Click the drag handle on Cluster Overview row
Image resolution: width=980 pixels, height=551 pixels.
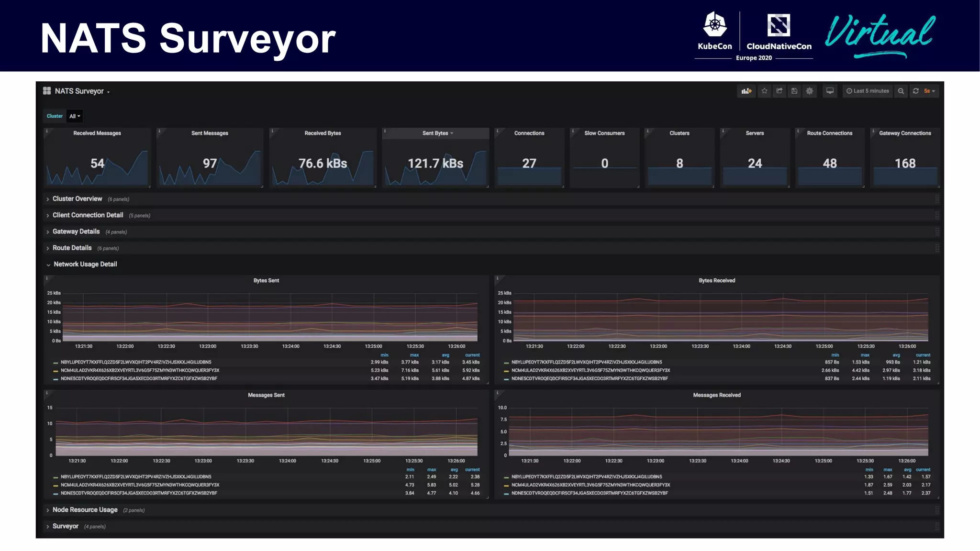(x=937, y=199)
